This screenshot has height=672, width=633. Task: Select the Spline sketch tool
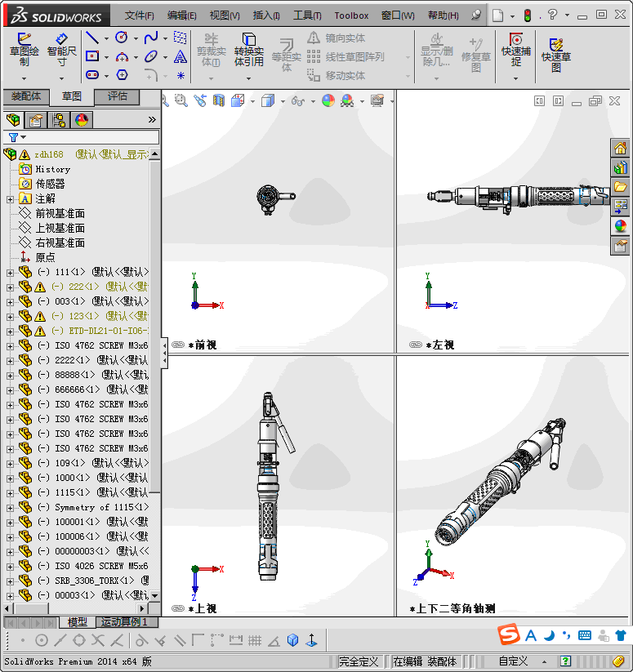(151, 38)
